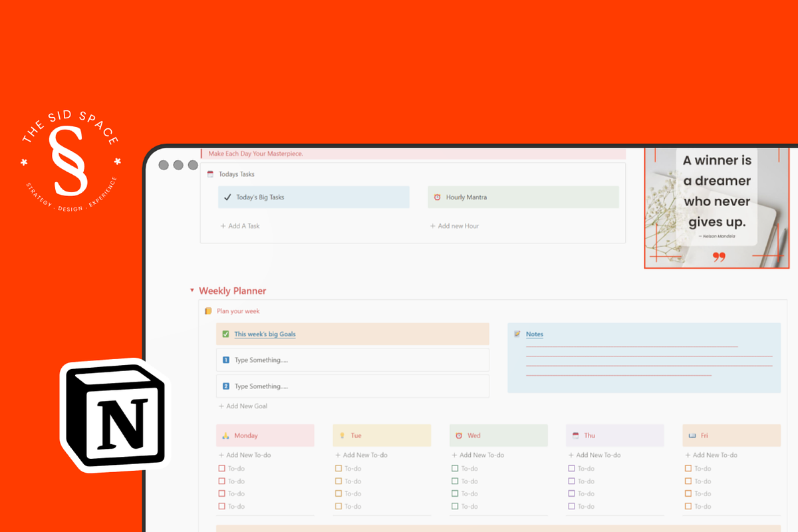
Task: Click the blue number 2 icon
Action: [225, 386]
